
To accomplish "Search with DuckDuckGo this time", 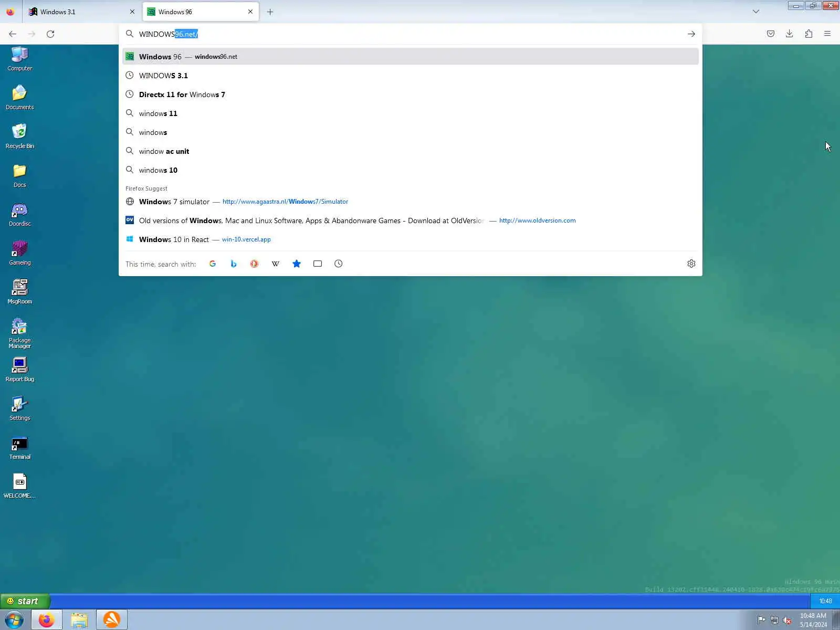I will pos(255,264).
